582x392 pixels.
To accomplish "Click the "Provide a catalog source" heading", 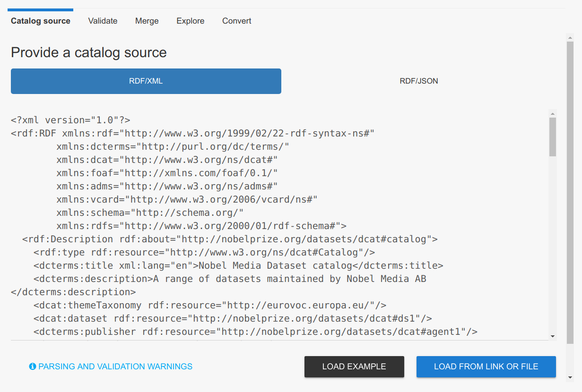I will coord(89,52).
